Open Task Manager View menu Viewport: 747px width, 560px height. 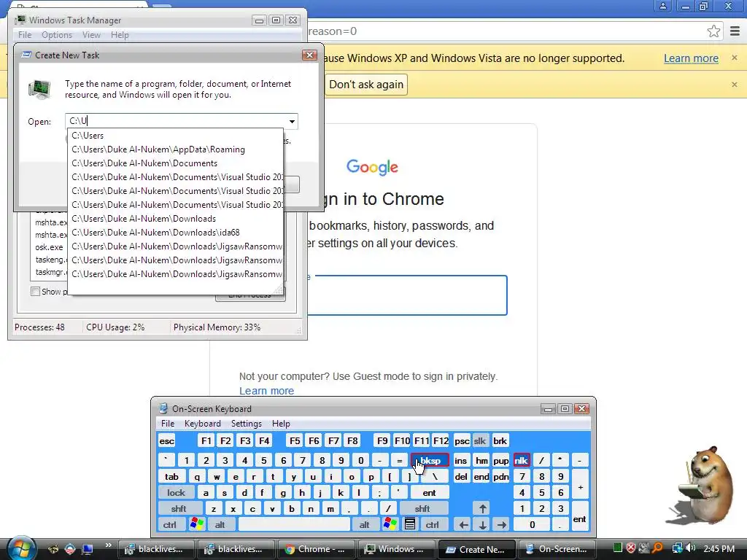point(91,35)
